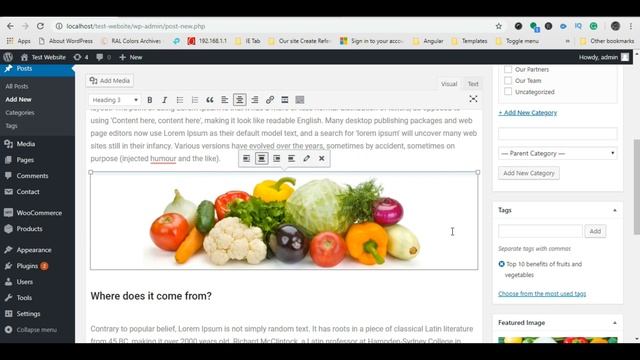The width and height of the screenshot is (640, 360).
Task: Open the WordPress logo menu
Action: point(8,57)
